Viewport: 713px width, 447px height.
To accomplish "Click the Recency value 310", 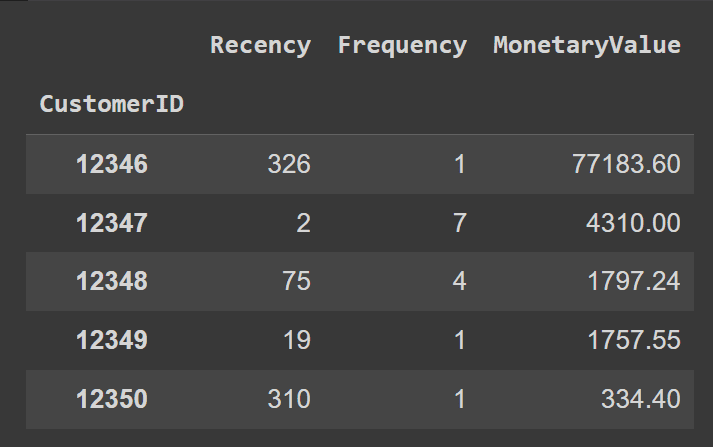I will pyautogui.click(x=289, y=399).
